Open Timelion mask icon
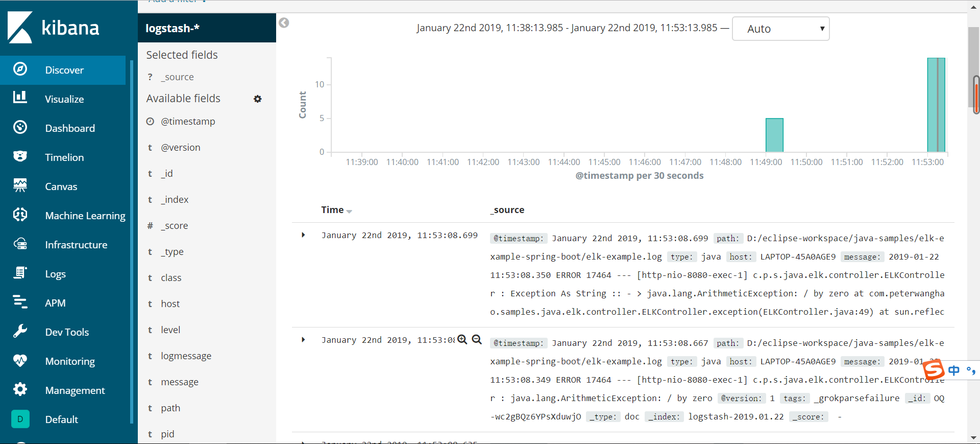This screenshot has width=980, height=444. pos(20,156)
